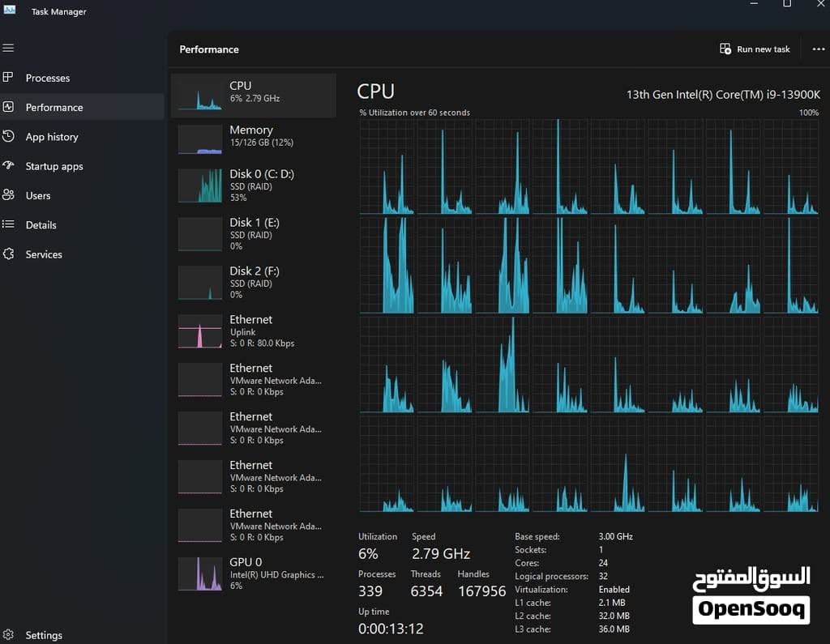
Task: Click the Logical processors value 32
Action: click(x=603, y=576)
